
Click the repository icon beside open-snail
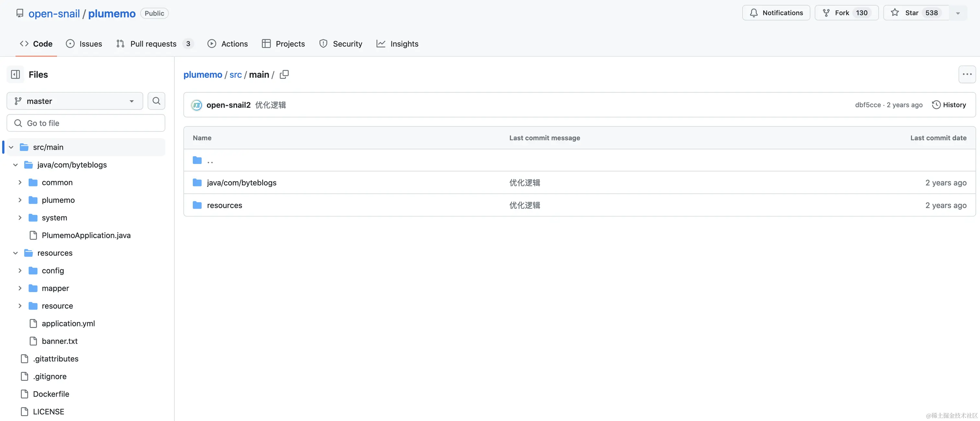(x=20, y=13)
